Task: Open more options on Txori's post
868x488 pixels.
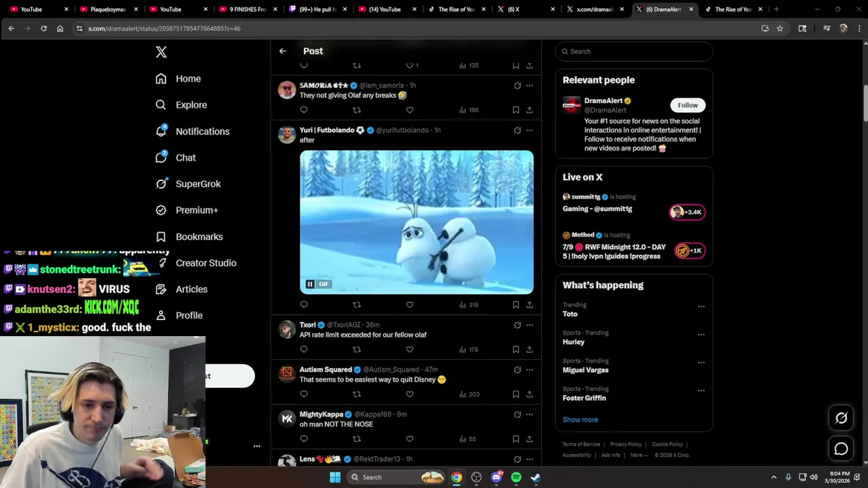Action: click(530, 325)
